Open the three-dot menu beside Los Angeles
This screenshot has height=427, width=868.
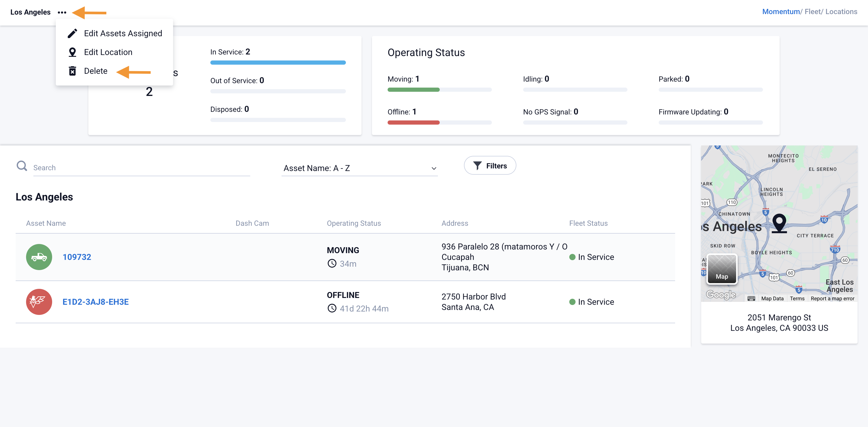tap(62, 13)
